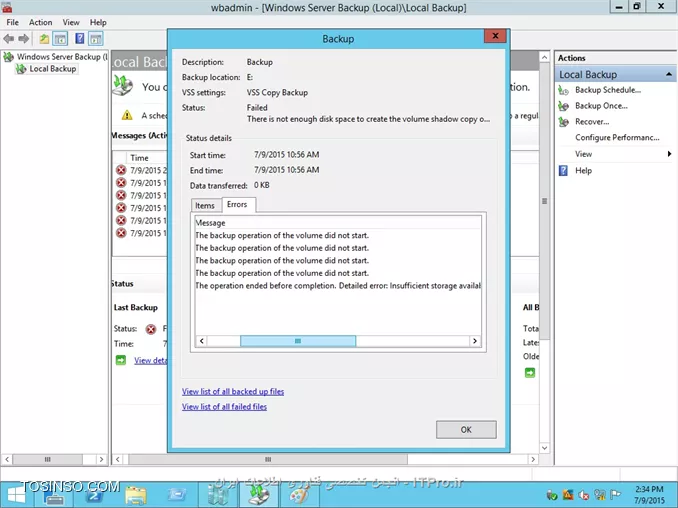Click Backup Schedule... action
The width and height of the screenshot is (678, 508).
pos(608,90)
